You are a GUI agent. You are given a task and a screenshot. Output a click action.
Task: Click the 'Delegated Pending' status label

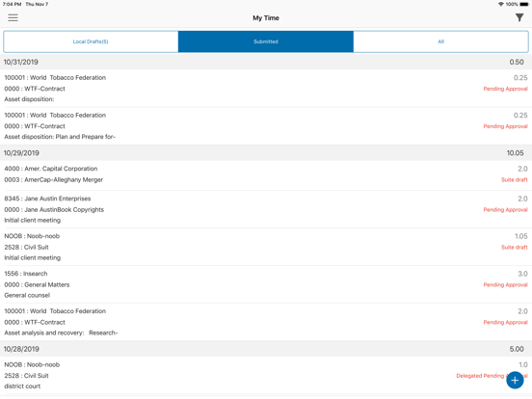(x=480, y=376)
